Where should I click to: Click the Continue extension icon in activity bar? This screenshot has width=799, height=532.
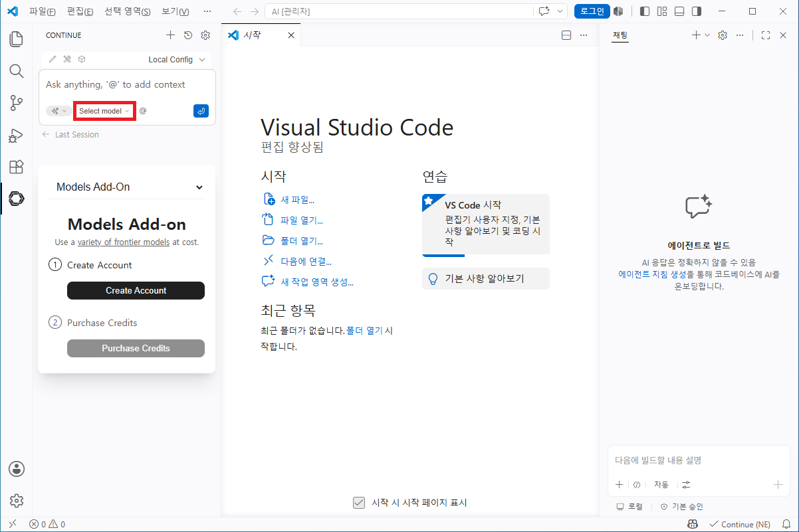point(17,199)
